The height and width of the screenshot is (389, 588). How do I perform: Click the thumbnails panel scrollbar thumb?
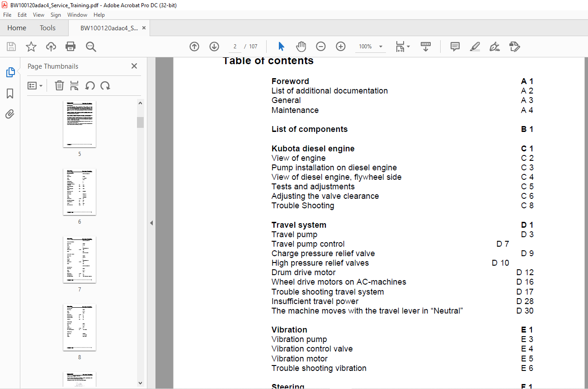(140, 122)
